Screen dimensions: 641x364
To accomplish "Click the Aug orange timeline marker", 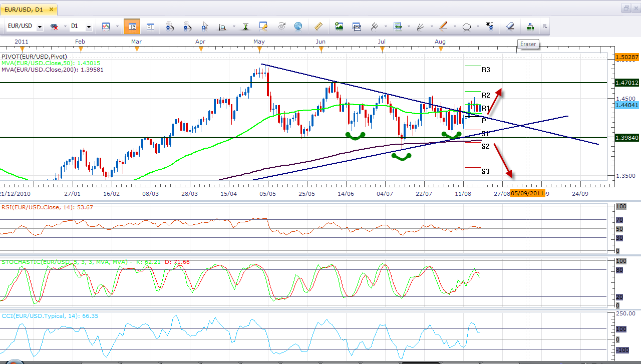I will (x=440, y=49).
